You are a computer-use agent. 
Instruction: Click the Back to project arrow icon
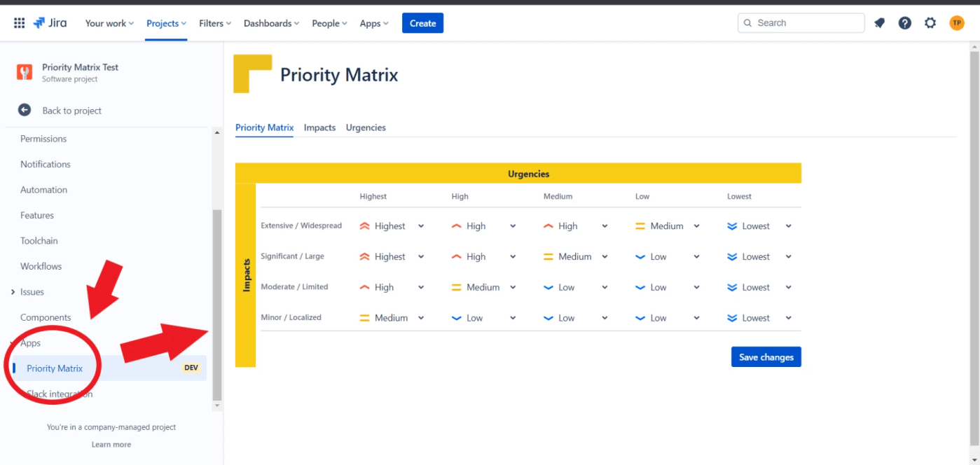tap(25, 110)
